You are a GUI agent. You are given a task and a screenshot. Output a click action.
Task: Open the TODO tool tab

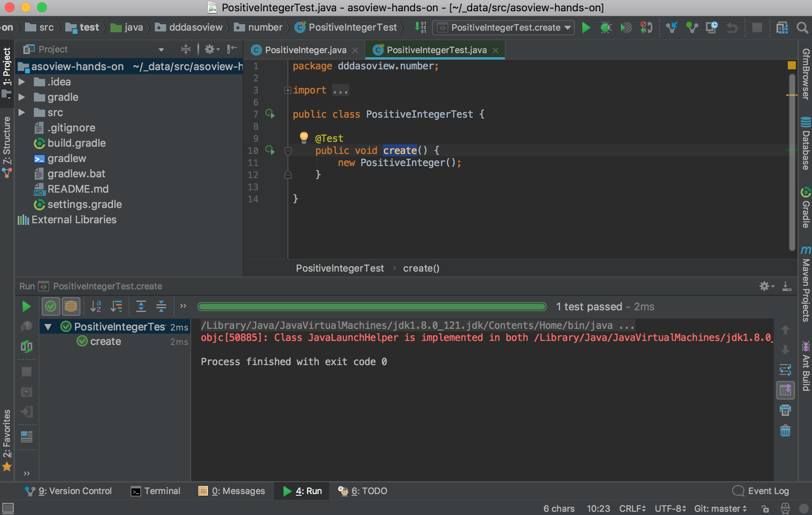362,491
